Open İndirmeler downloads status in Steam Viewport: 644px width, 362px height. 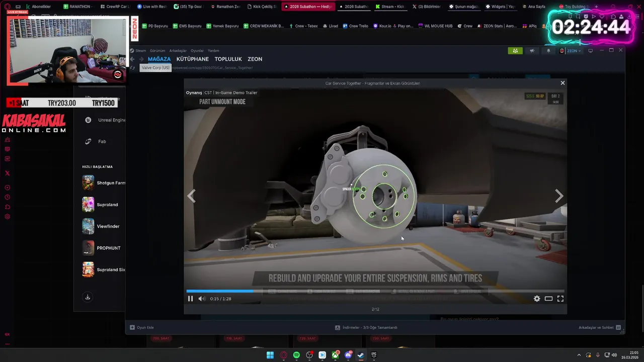(x=366, y=327)
